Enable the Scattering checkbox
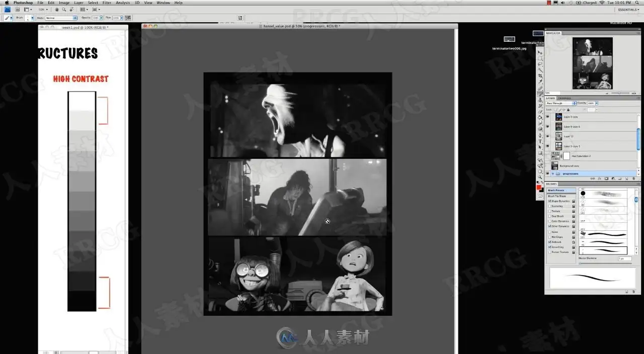 click(549, 206)
